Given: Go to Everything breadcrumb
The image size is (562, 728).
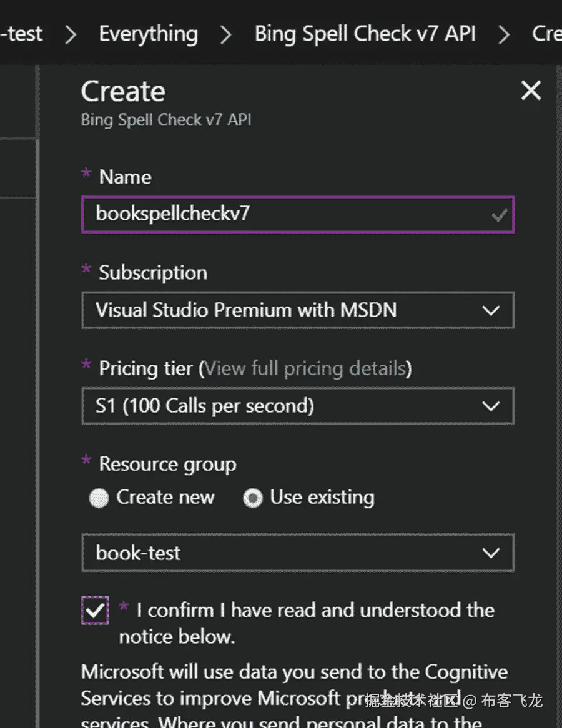Looking at the screenshot, I should [x=149, y=34].
